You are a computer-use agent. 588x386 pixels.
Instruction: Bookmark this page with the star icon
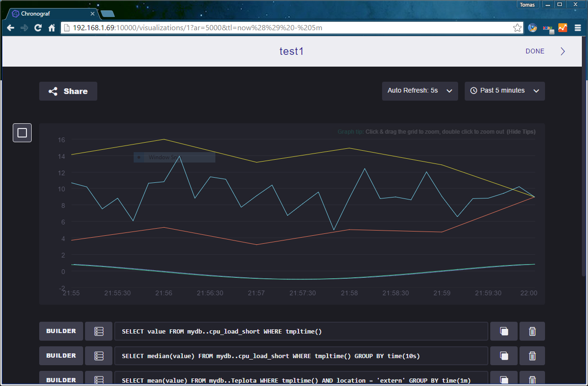coord(517,28)
